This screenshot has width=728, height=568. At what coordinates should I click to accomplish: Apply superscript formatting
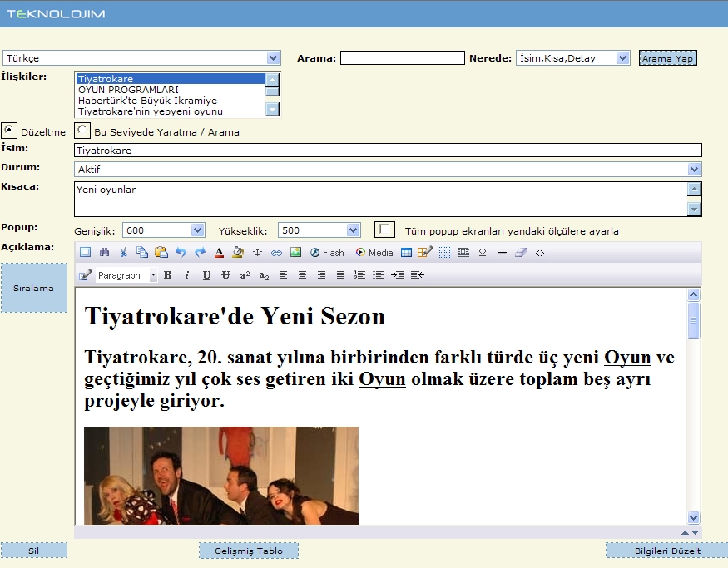tap(245, 275)
